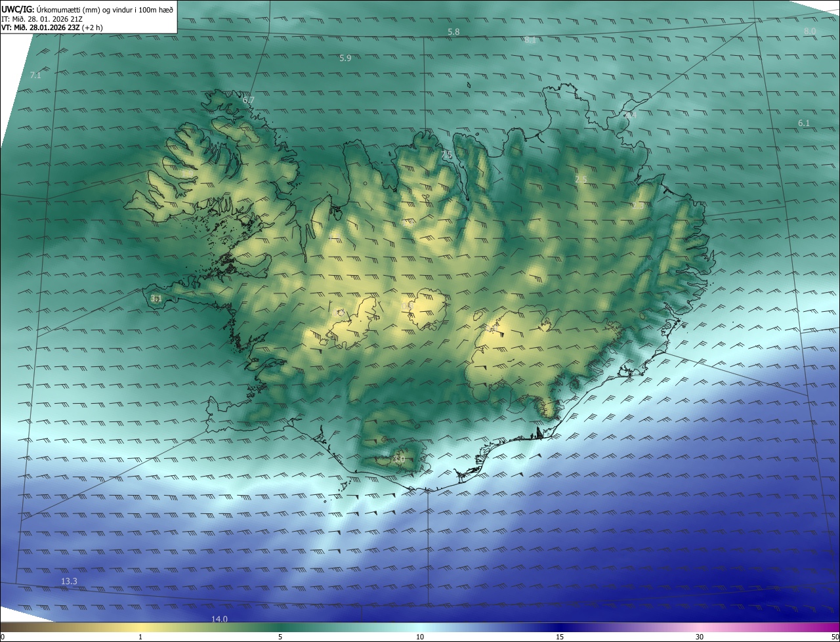Screen dimensions: 840x642
Task: Click the 15 tick on the color scale
Action: coord(560,637)
